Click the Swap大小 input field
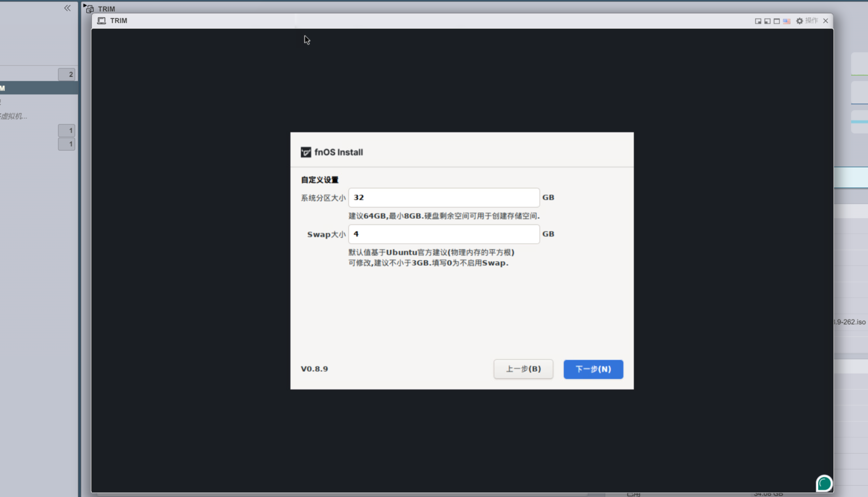The image size is (868, 497). [x=444, y=234]
